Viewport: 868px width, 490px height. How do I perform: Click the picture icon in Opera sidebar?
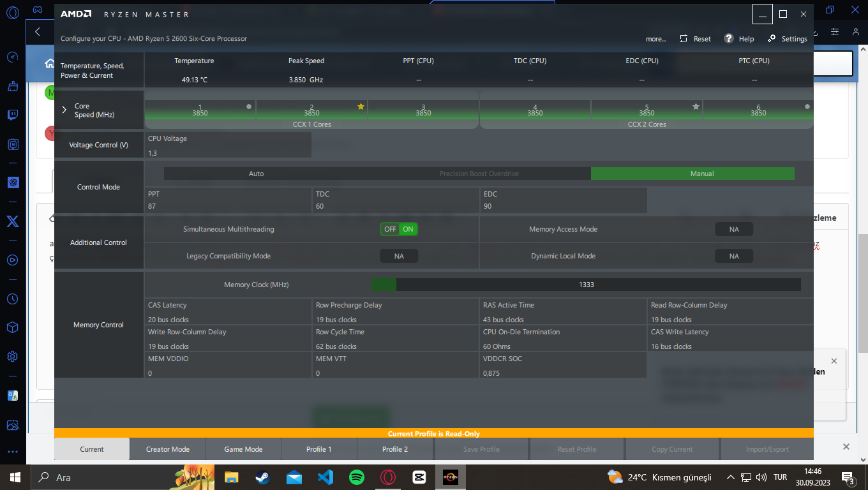click(13, 425)
